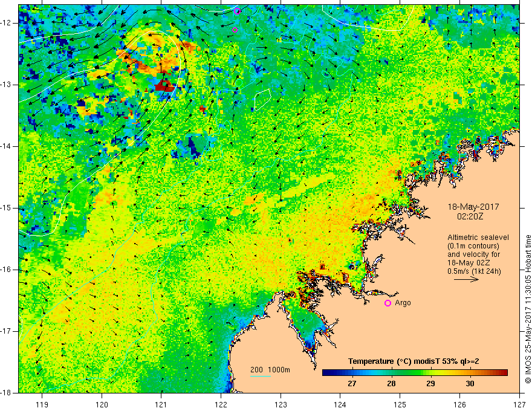Click the "Argo" legend label
The height and width of the screenshot is (411, 532).
(x=403, y=303)
